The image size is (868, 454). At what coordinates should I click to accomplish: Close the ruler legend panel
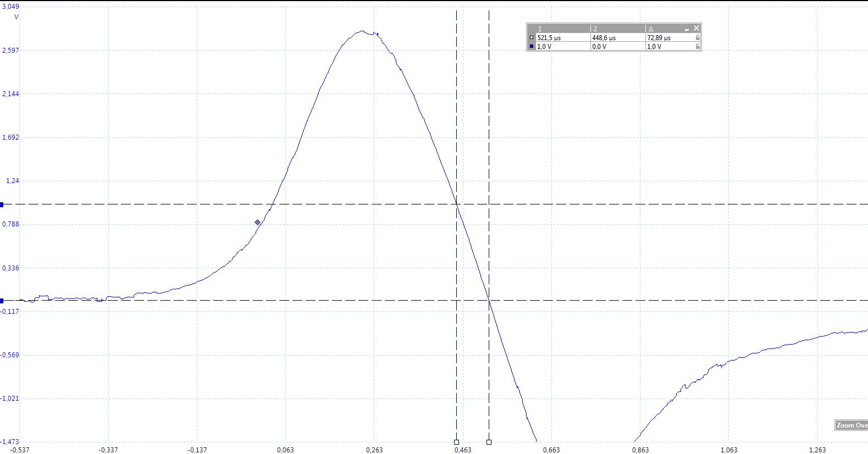point(696,28)
